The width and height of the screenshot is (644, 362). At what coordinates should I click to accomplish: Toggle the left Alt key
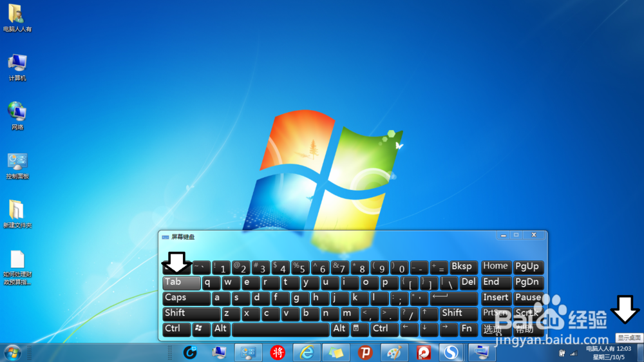click(x=221, y=329)
